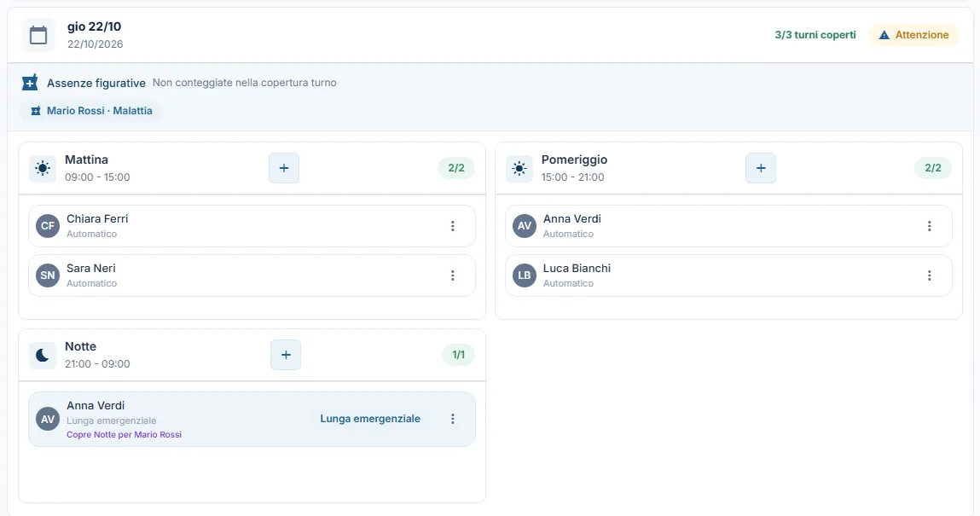Open options menu for Anna Verdi in Notte
The height and width of the screenshot is (516, 980).
point(453,419)
